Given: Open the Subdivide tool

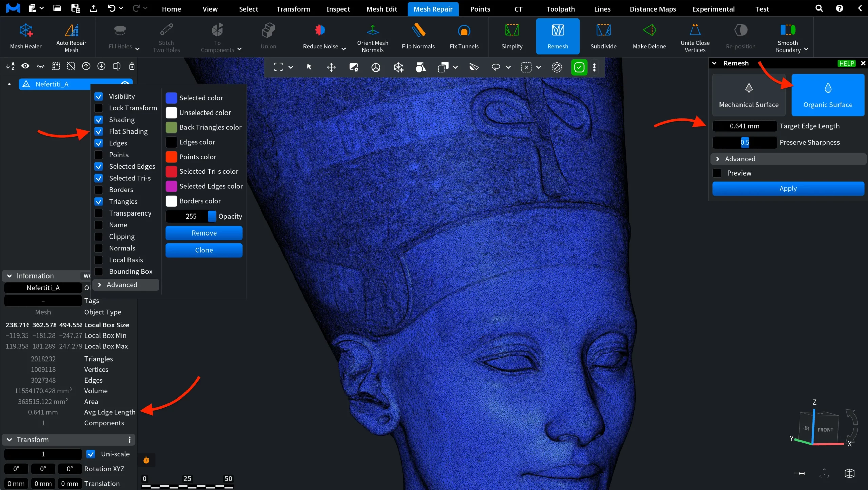Looking at the screenshot, I should pyautogui.click(x=604, y=37).
